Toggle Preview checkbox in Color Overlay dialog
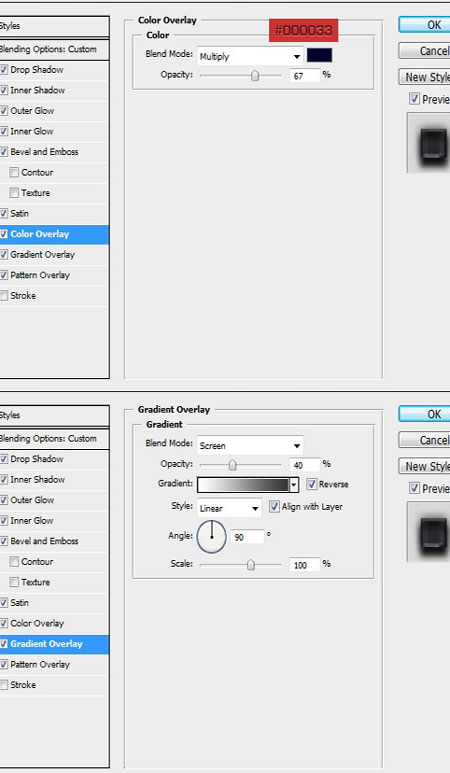The width and height of the screenshot is (450, 773). [x=415, y=99]
